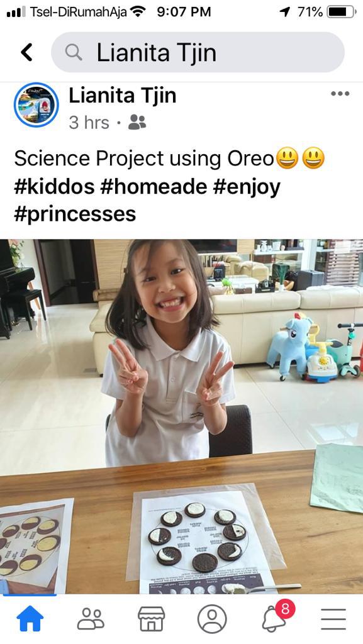Tap the #enjoy hashtag
This screenshot has height=644, width=363.
(247, 187)
